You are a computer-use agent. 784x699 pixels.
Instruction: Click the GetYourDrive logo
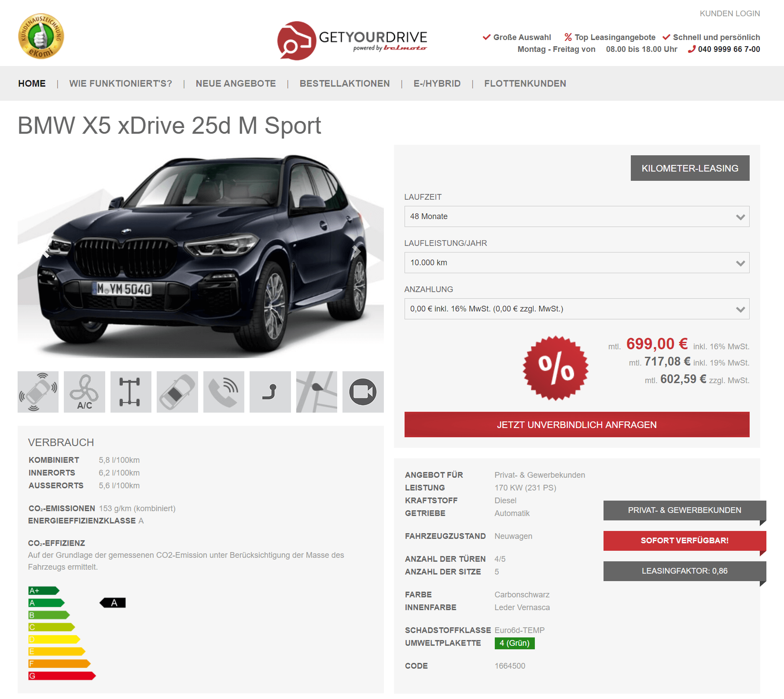[352, 40]
